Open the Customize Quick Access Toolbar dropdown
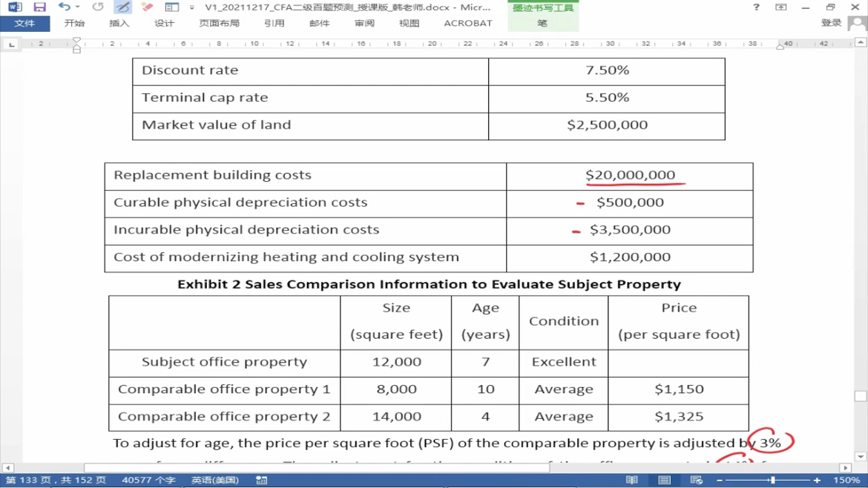 [191, 7]
